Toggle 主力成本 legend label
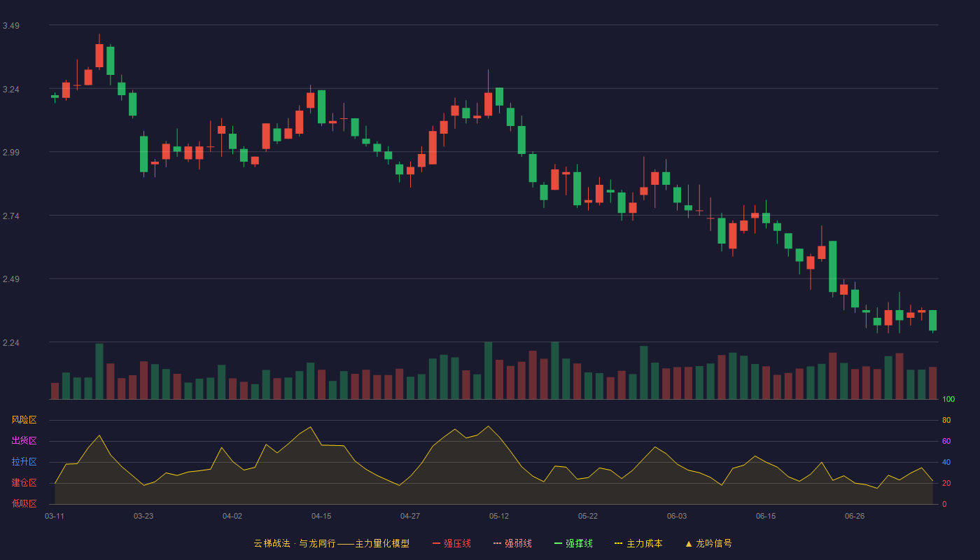This screenshot has height=560, width=980. point(644,543)
